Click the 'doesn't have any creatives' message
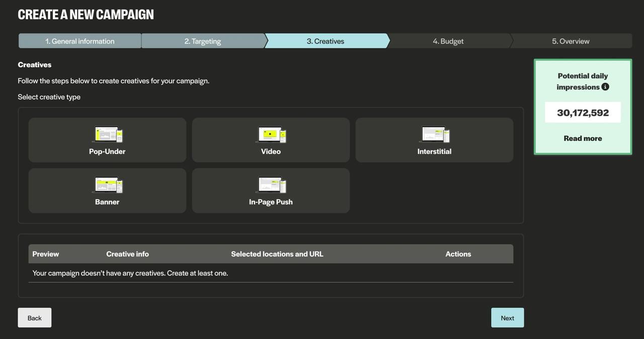The image size is (644, 339). pos(130,273)
